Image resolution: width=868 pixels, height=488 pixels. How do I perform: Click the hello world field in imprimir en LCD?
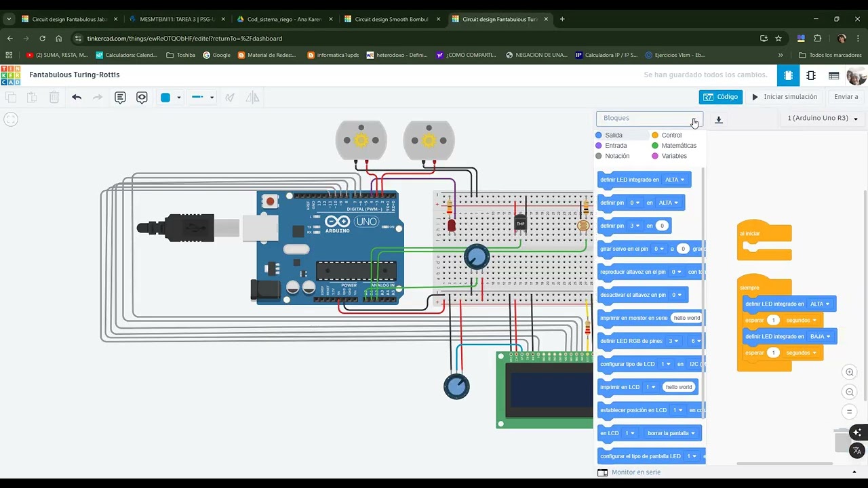tap(679, 387)
